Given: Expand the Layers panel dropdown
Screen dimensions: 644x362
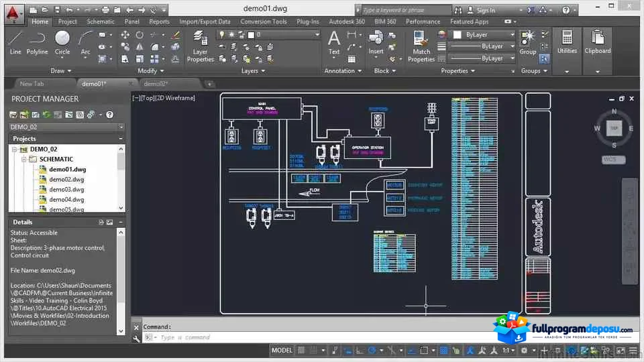Looking at the screenshot, I should click(253, 71).
